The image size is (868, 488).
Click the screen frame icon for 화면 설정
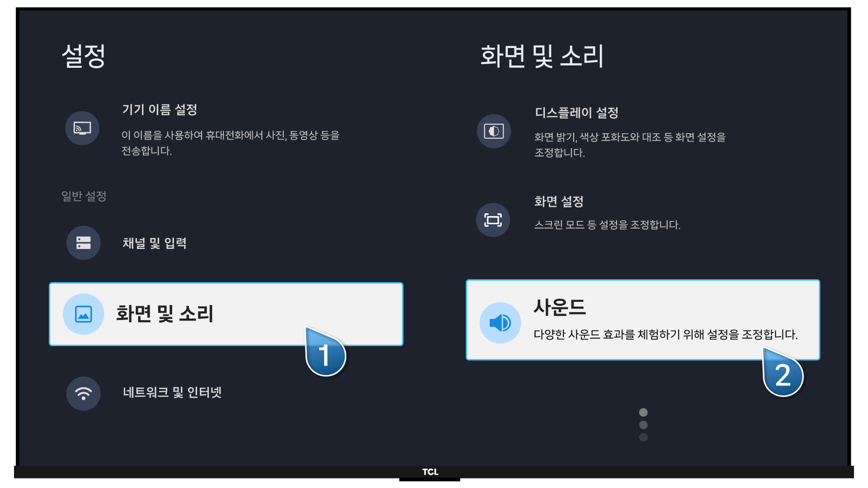pyautogui.click(x=493, y=220)
